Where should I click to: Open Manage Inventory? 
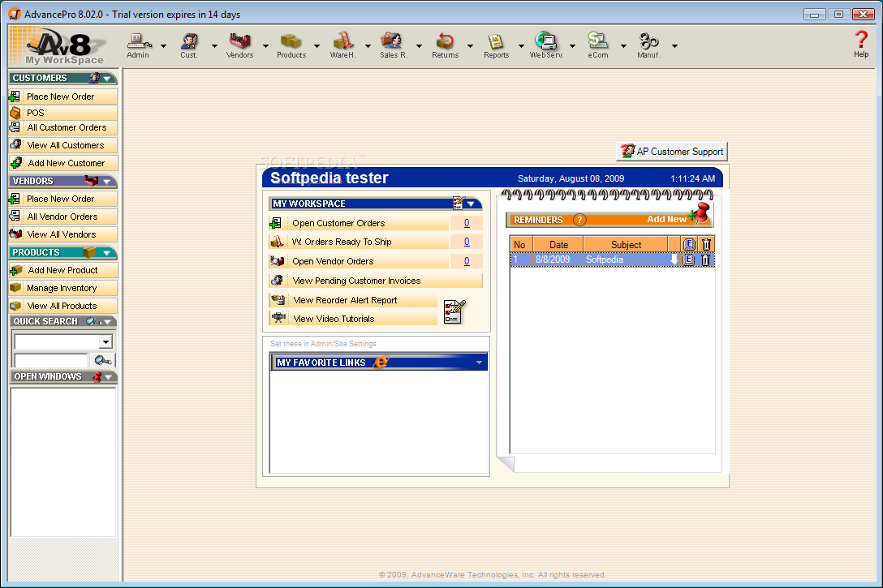(x=63, y=288)
